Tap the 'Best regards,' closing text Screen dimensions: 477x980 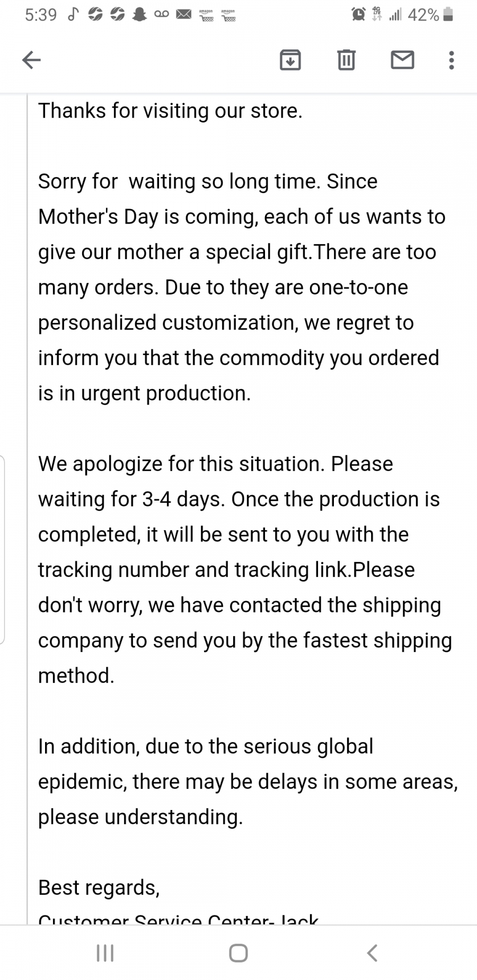click(99, 888)
